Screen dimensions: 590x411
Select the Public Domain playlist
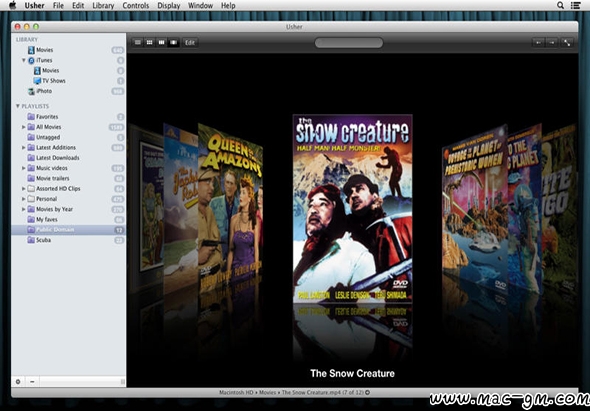[68, 230]
